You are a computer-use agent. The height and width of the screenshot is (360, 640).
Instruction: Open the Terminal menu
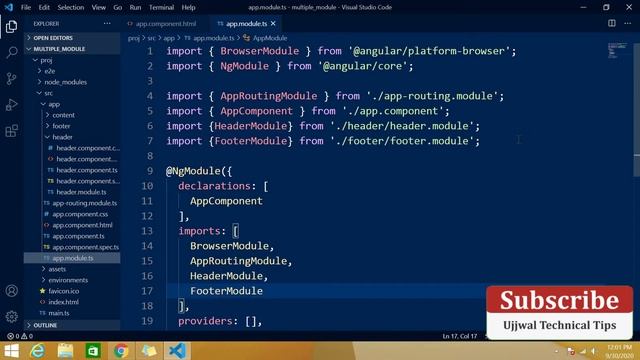click(161, 7)
